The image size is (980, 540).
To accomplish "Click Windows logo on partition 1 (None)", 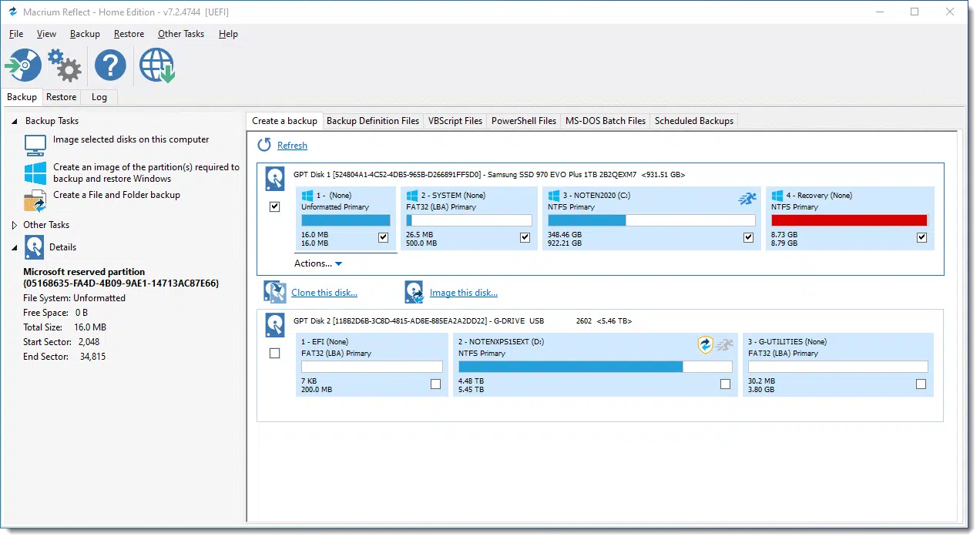I will point(307,196).
